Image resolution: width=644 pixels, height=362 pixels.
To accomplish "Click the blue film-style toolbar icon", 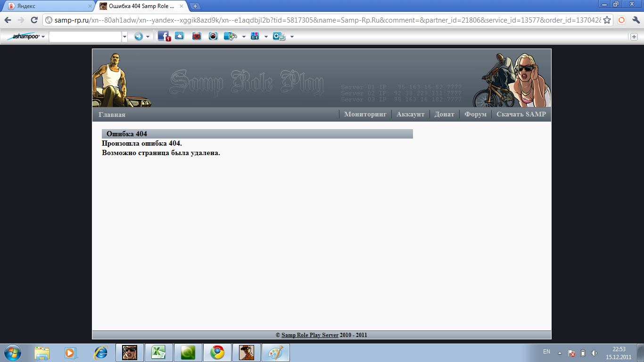I will tap(255, 36).
